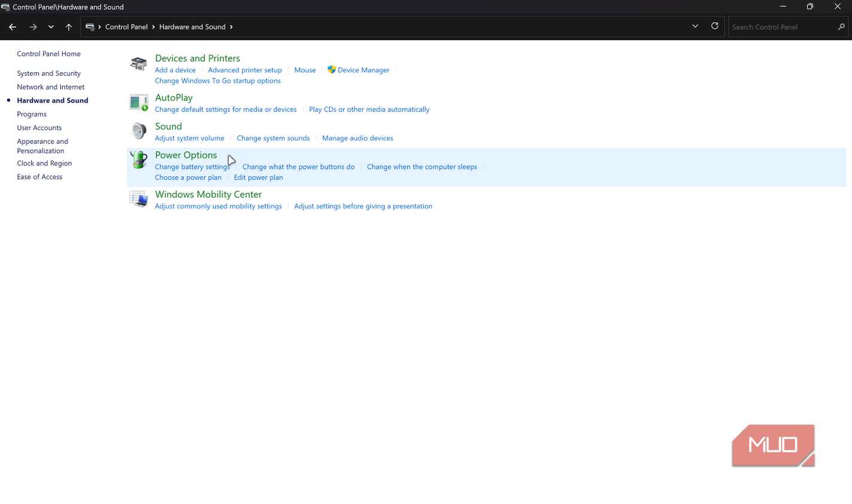Restore down the Control Panel window

tap(810, 7)
